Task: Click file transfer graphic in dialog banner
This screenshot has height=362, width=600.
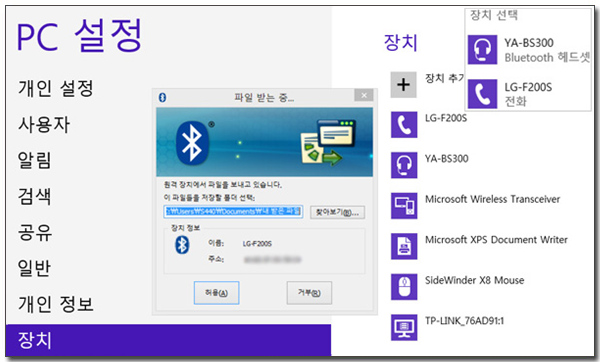Action: 328,143
